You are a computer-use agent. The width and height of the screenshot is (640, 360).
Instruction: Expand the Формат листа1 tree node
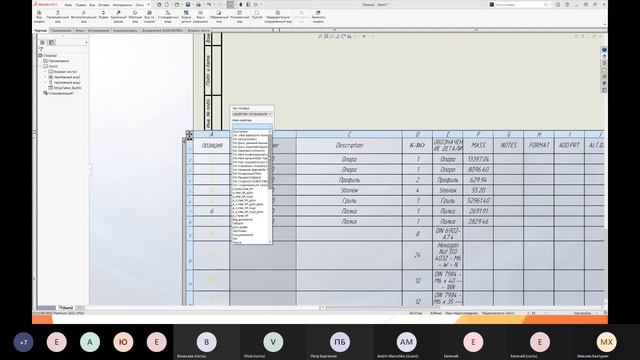tap(45, 71)
